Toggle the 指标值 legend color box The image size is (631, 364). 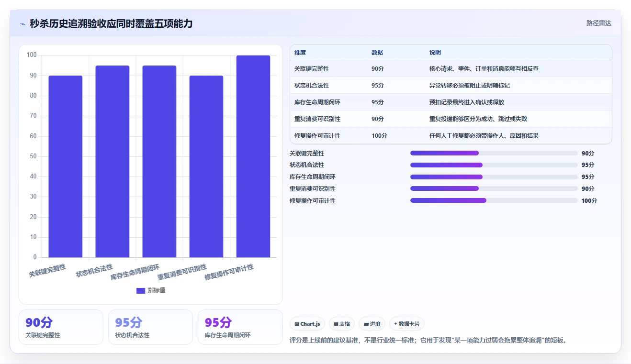click(x=140, y=290)
